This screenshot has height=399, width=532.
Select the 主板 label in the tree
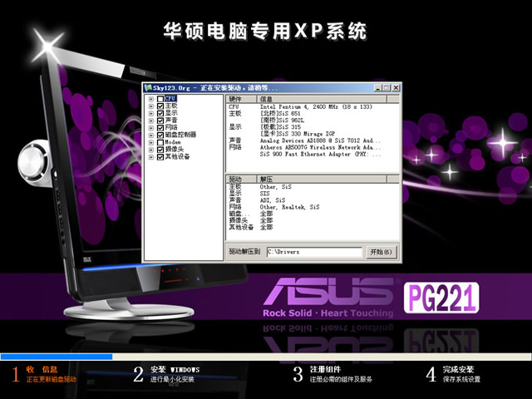(171, 106)
